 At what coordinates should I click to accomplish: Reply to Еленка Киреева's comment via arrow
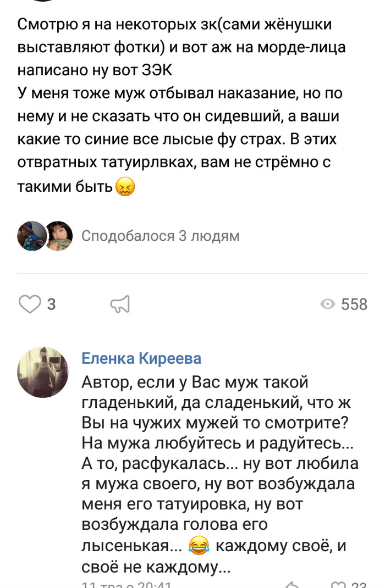click(293, 585)
